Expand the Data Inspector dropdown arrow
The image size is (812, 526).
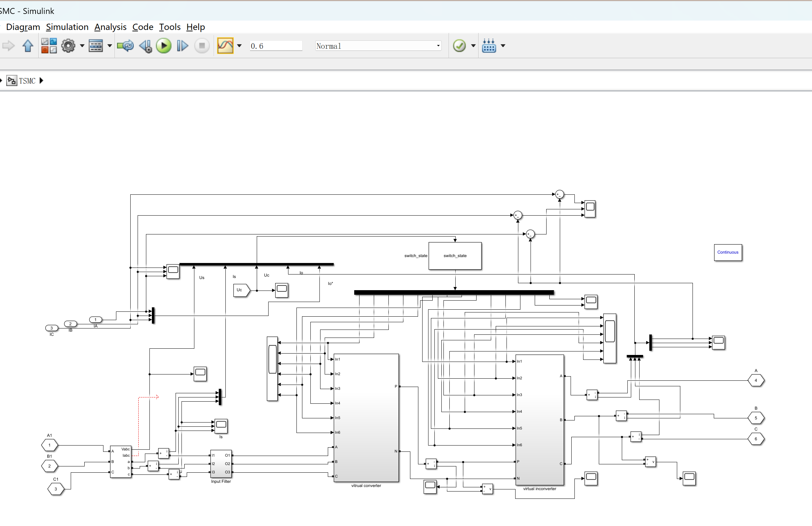(239, 46)
